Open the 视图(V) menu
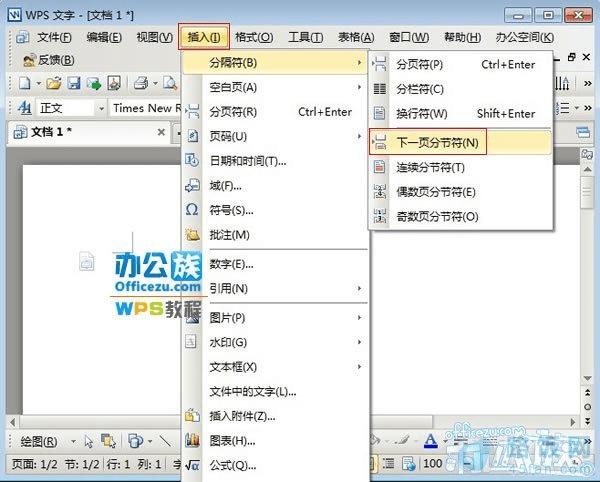 (155, 37)
